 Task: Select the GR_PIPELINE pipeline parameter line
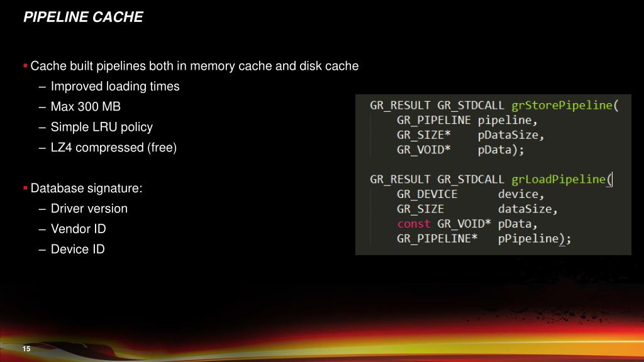(x=467, y=120)
